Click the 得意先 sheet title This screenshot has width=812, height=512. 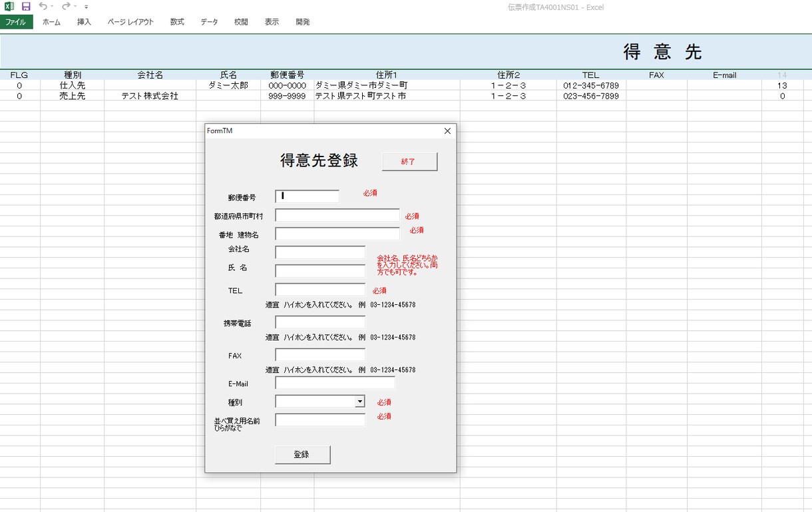point(662,52)
